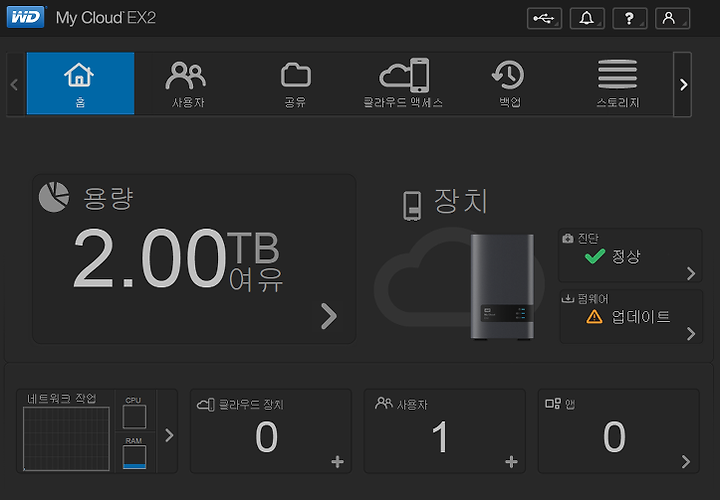Click the 업데이트 firmware link
Image resolution: width=720 pixels, height=500 pixels.
pyautogui.click(x=641, y=316)
